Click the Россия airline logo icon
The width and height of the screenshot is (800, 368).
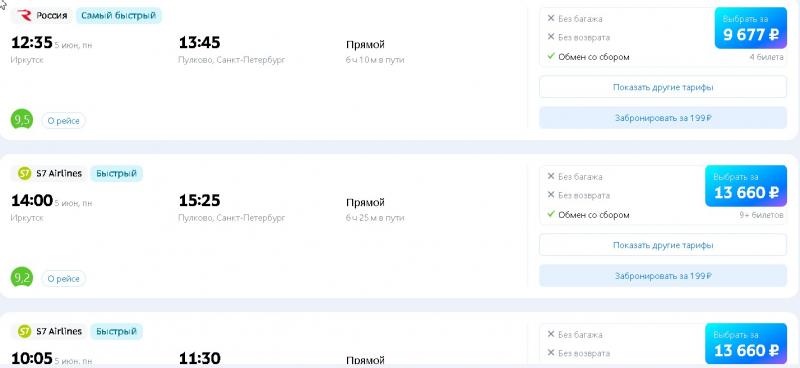(24, 16)
